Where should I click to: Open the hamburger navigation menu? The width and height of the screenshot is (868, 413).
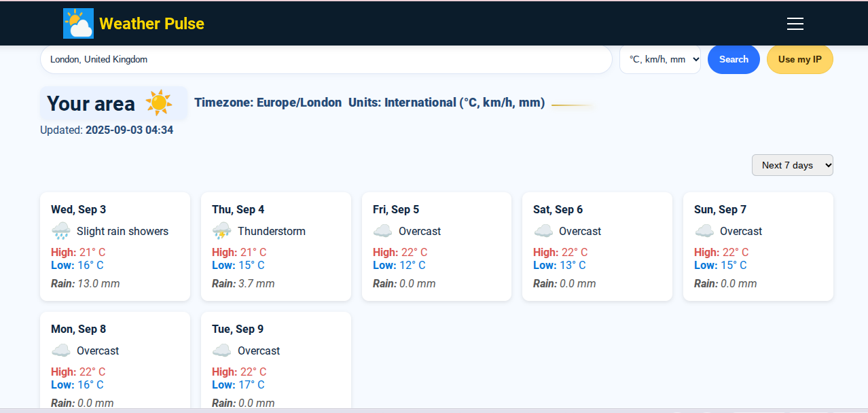click(795, 23)
